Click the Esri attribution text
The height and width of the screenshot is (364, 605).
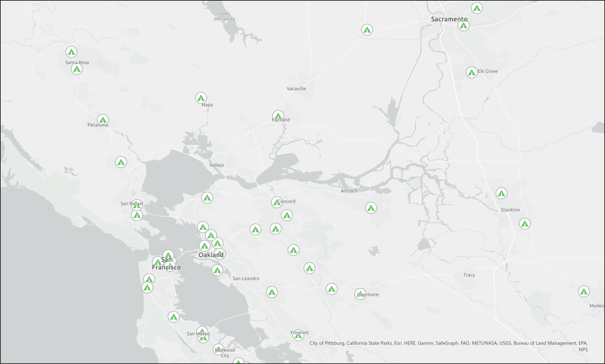(x=398, y=343)
